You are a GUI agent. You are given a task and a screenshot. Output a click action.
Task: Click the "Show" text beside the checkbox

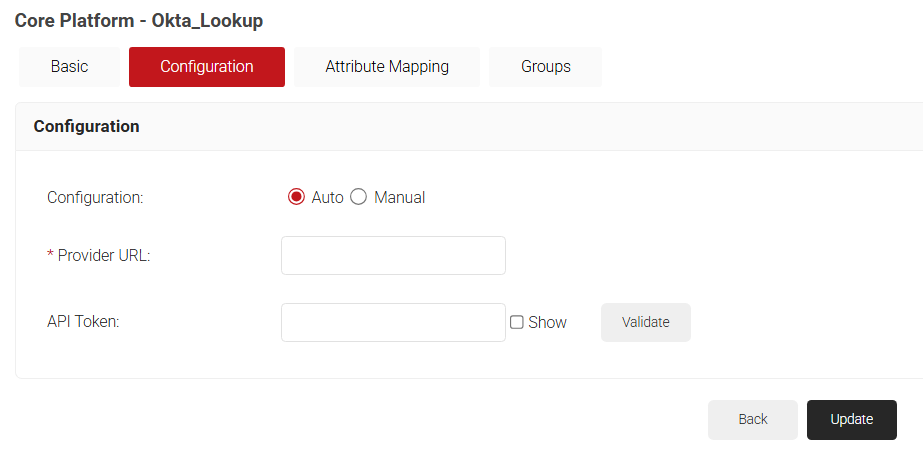point(547,323)
